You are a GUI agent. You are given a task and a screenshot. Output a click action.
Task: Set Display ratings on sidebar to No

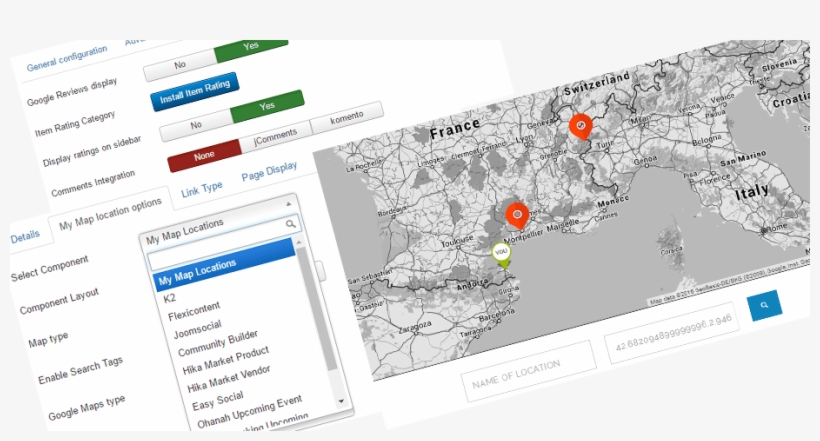(196, 126)
